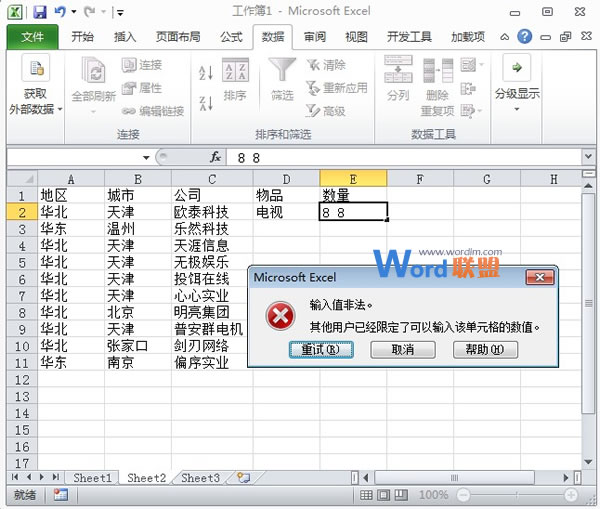Expand the formula bar
Viewport: 600px width, 509px height.
tap(588, 157)
